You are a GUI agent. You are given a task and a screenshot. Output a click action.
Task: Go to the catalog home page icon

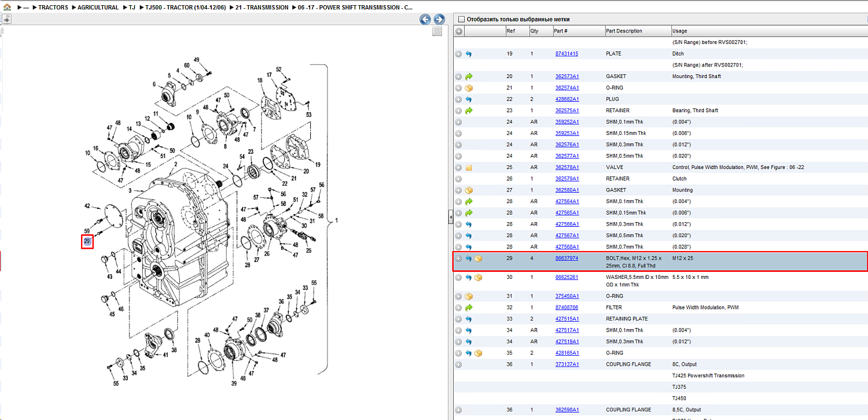(8, 8)
